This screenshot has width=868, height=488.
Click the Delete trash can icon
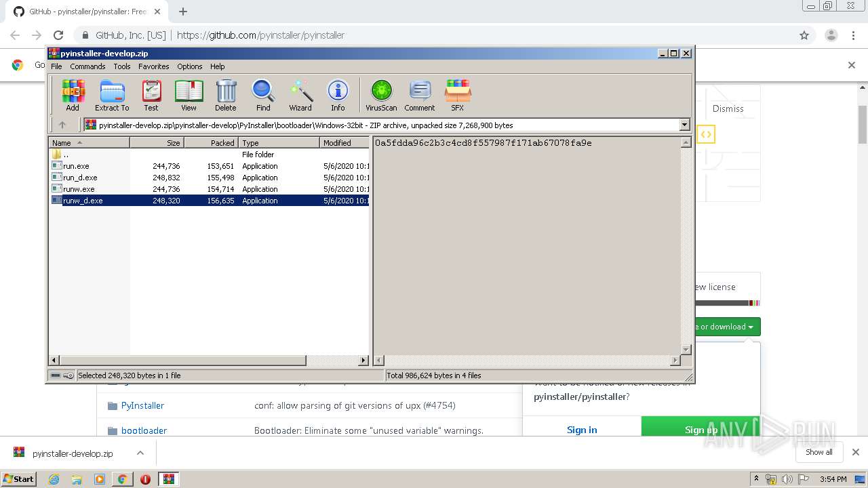226,95
